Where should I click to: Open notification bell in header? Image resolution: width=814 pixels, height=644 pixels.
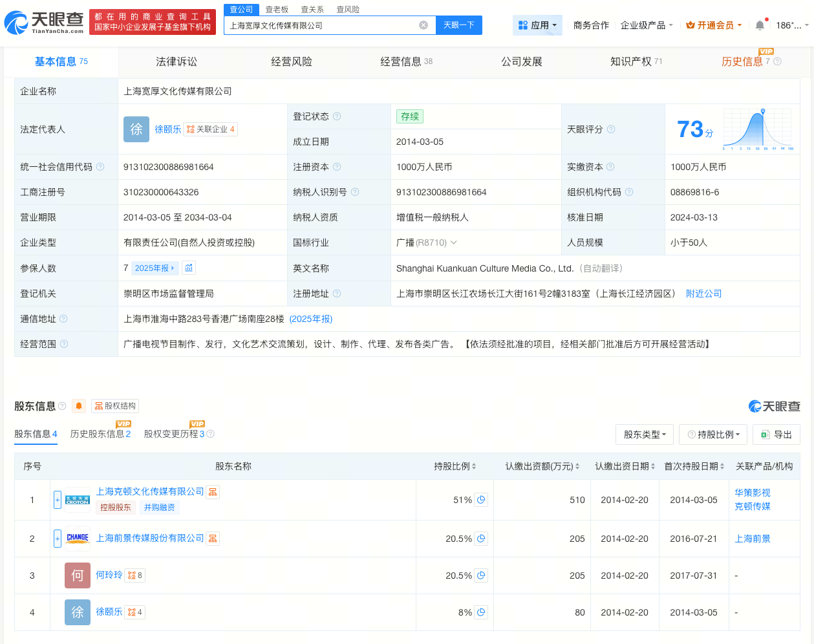point(760,25)
